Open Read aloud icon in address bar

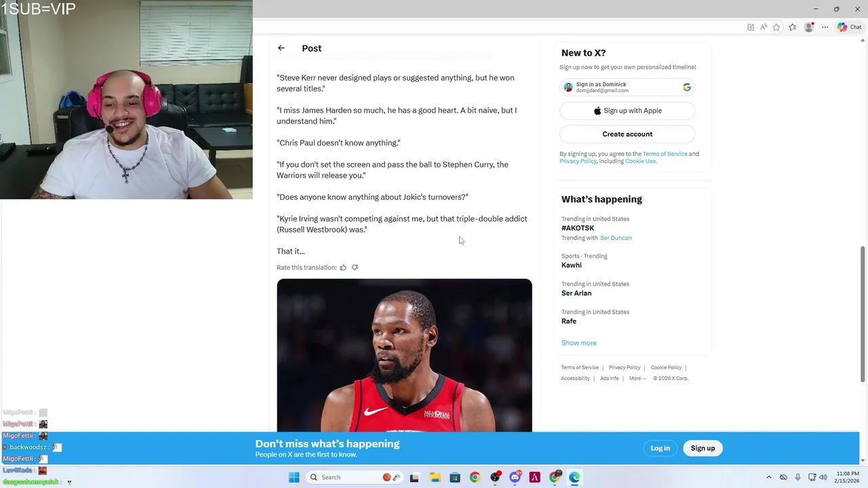click(x=764, y=27)
